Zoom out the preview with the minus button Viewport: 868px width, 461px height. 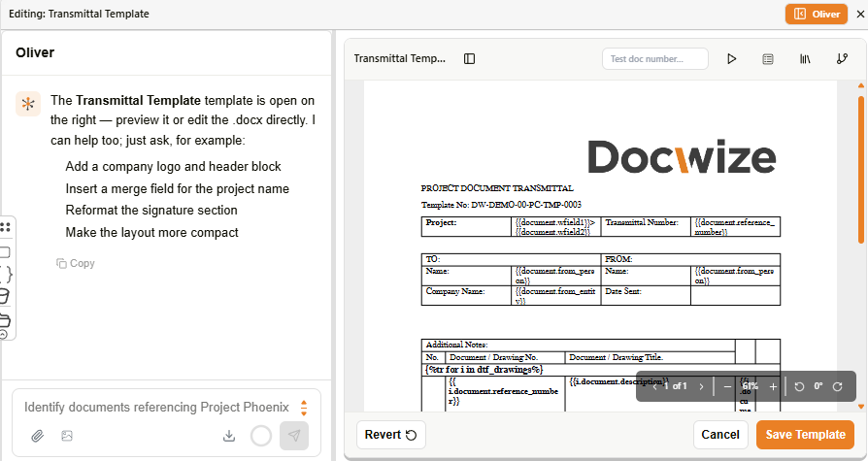[x=727, y=386]
